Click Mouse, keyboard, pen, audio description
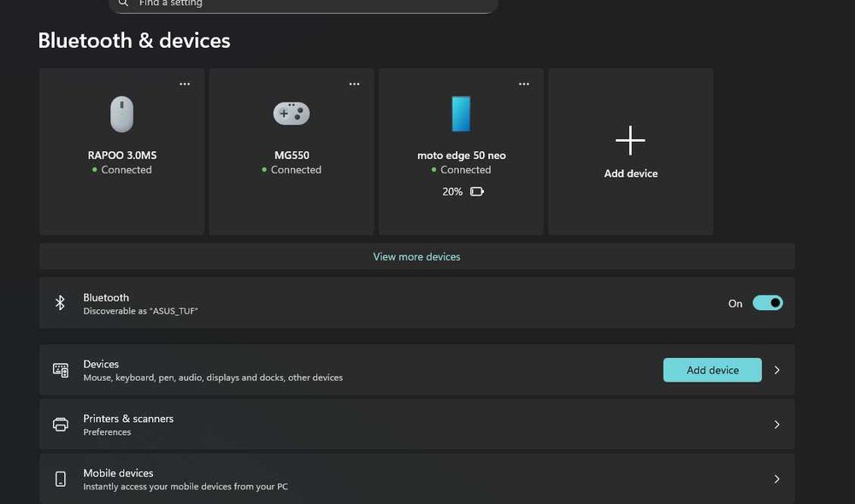This screenshot has height=504, width=855. [x=213, y=378]
